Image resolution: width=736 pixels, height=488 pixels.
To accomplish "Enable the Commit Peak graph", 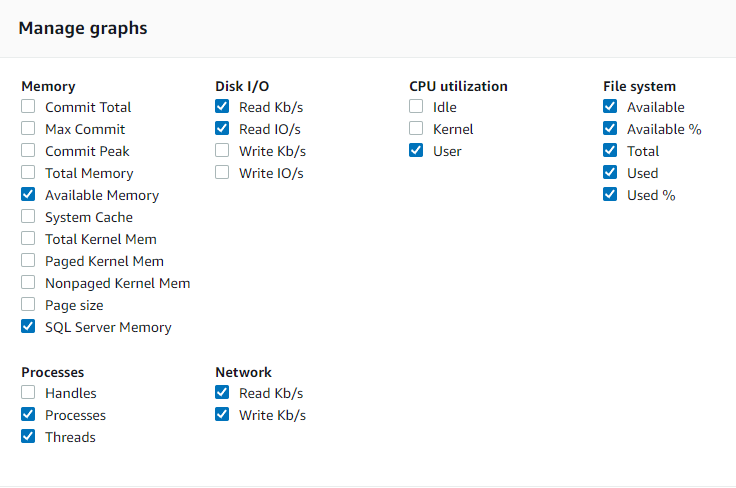I will pyautogui.click(x=29, y=151).
